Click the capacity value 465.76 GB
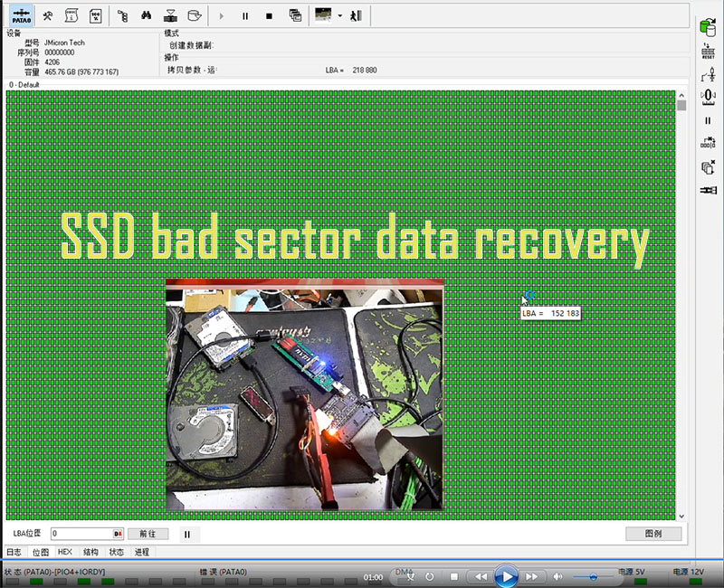 [81, 72]
